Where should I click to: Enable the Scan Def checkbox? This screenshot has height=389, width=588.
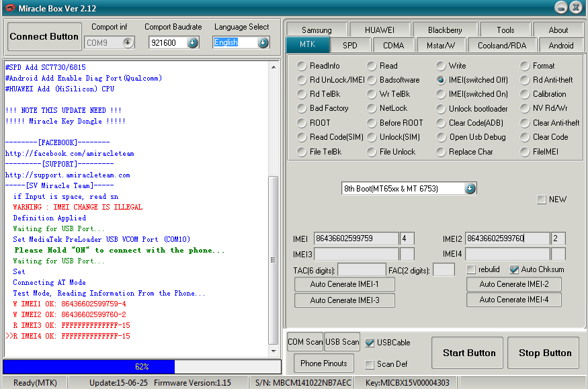(x=370, y=364)
